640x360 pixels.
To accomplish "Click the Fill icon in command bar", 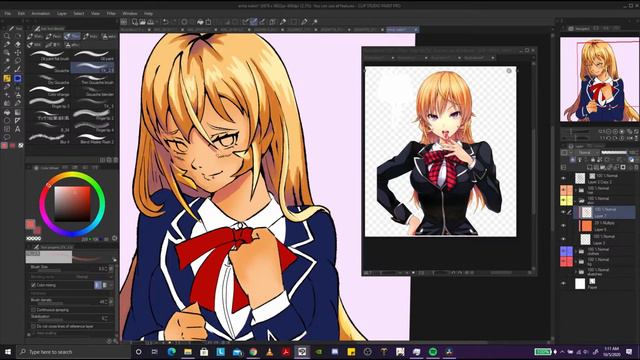I will (x=200, y=22).
